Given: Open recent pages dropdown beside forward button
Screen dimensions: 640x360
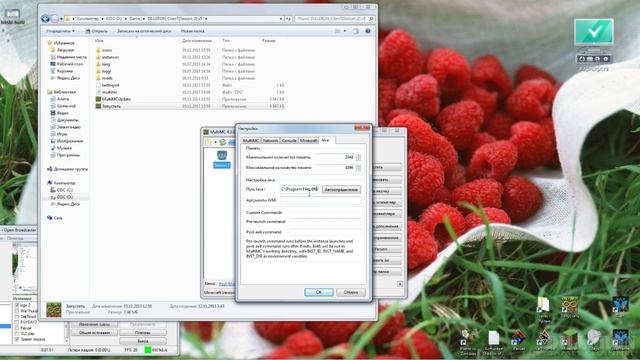Looking at the screenshot, I should pyautogui.click(x=61, y=19).
